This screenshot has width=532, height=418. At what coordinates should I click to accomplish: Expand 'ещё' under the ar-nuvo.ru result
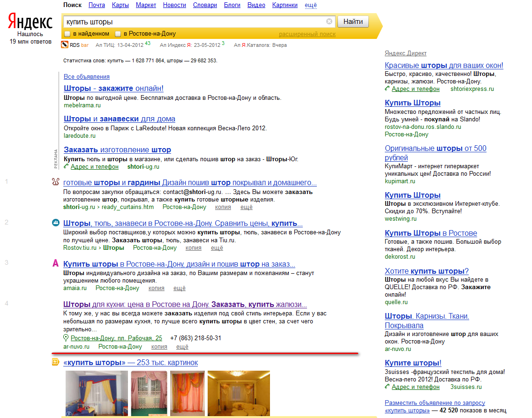coord(182,347)
